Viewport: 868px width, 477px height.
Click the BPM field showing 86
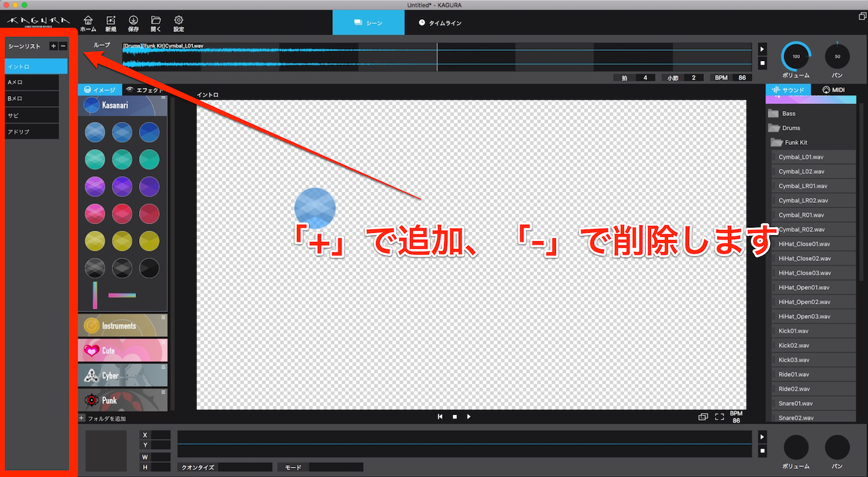click(742, 77)
